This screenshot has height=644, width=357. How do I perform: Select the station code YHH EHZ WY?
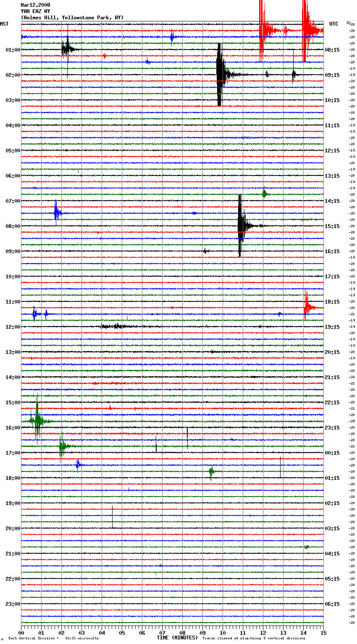tap(35, 11)
